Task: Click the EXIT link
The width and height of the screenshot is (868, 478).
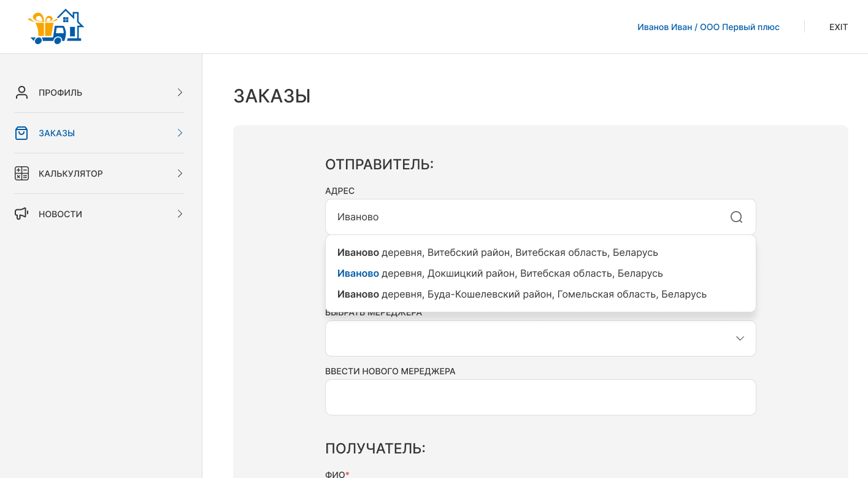Action: point(838,27)
